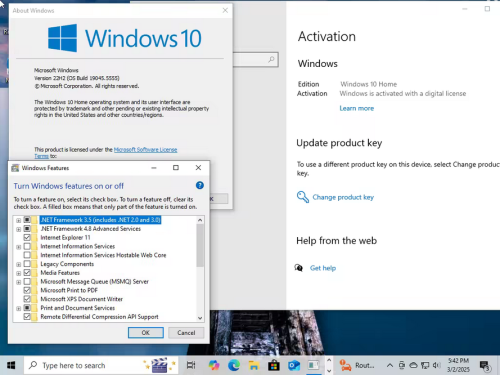This screenshot has height=375, width=500.
Task: Uncheck Microsoft XPS Document Writer checkbox
Action: coord(27,299)
